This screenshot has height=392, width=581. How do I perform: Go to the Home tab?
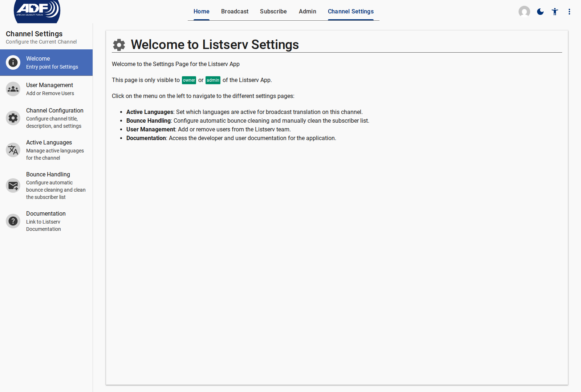coord(202,12)
